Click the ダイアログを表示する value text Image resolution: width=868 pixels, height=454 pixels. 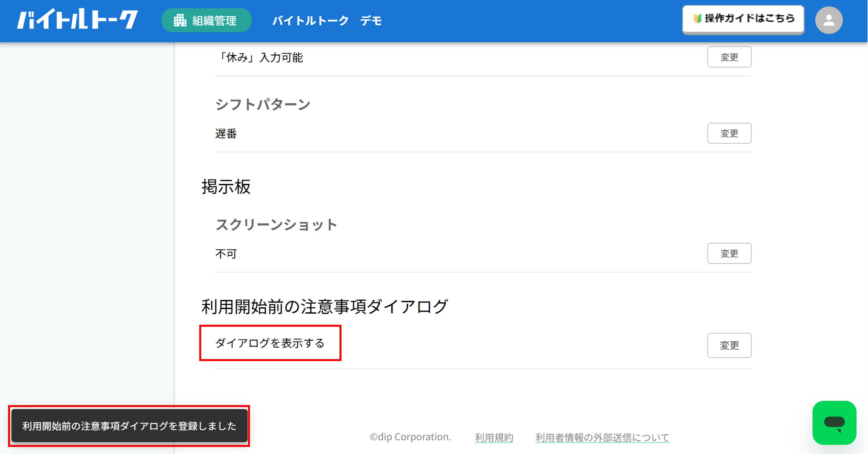[x=270, y=343]
